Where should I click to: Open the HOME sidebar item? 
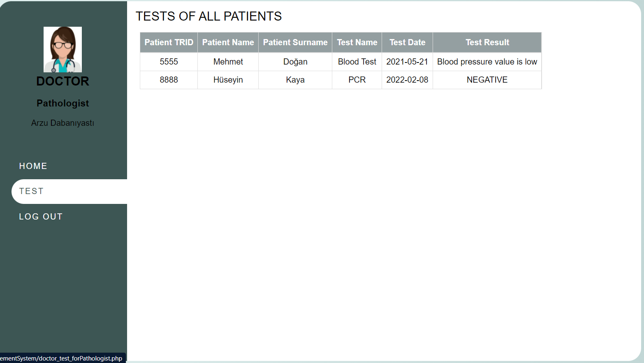pos(33,166)
